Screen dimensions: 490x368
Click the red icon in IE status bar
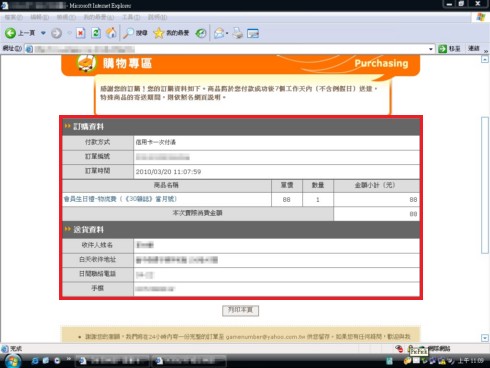coord(399,349)
